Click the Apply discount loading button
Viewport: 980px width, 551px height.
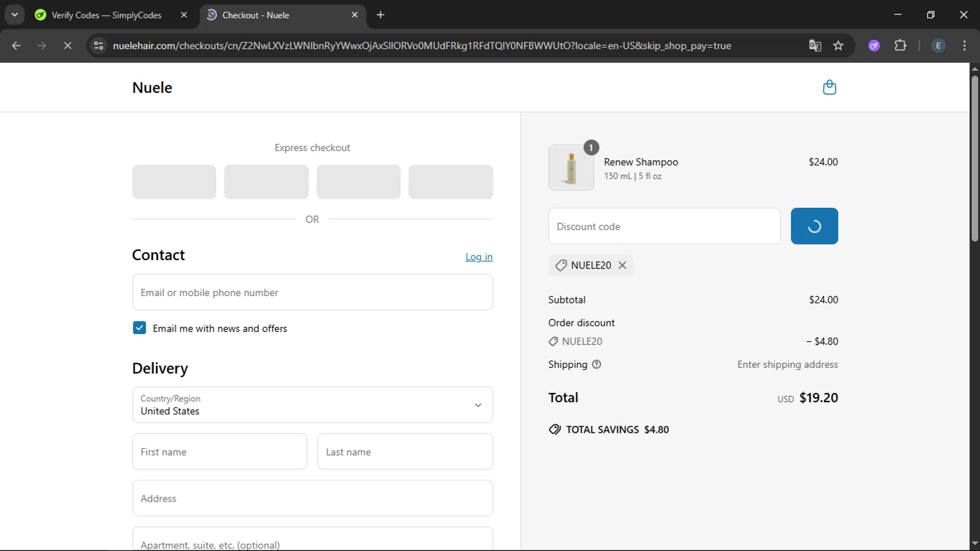coord(814,226)
